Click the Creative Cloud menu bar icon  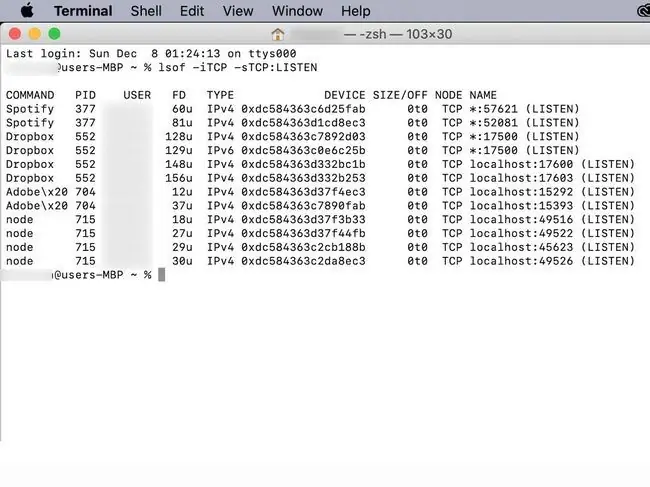[x=644, y=11]
